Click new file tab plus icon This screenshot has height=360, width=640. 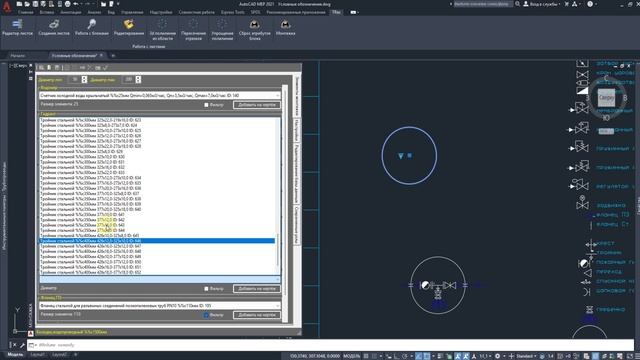tap(113, 56)
